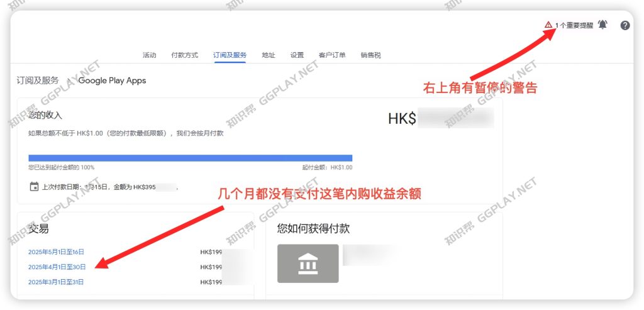Switch to the 销售税 tab
The height and width of the screenshot is (310, 644).
point(370,55)
